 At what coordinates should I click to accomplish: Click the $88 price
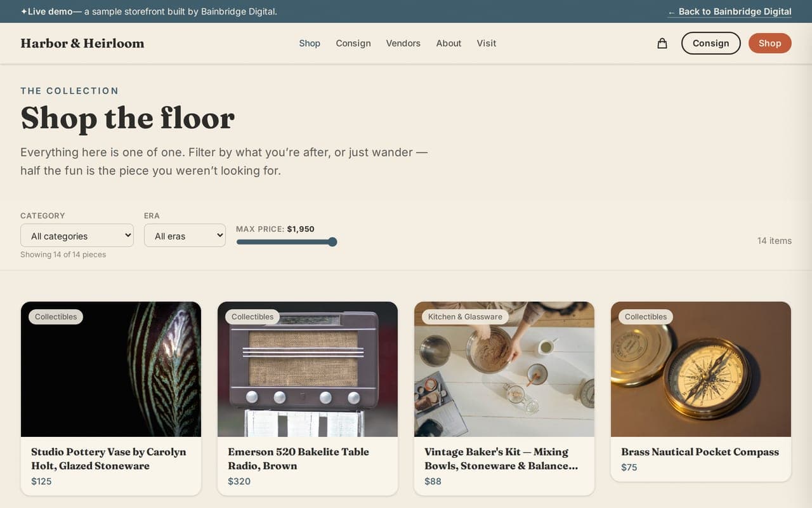pyautogui.click(x=433, y=481)
